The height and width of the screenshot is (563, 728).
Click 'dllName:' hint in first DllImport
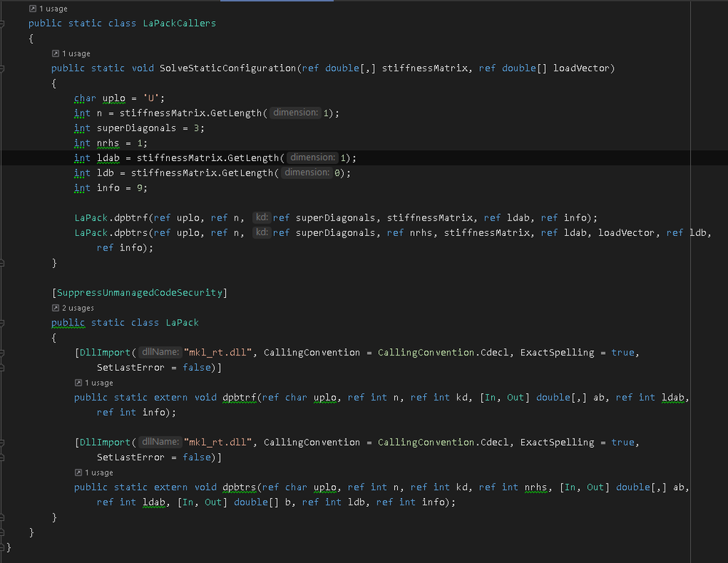click(x=160, y=352)
